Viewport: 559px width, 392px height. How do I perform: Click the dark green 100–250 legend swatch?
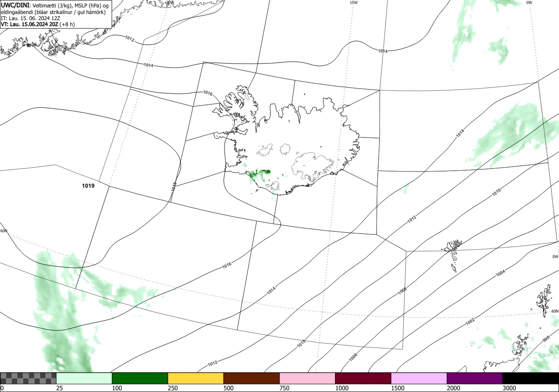(140, 378)
